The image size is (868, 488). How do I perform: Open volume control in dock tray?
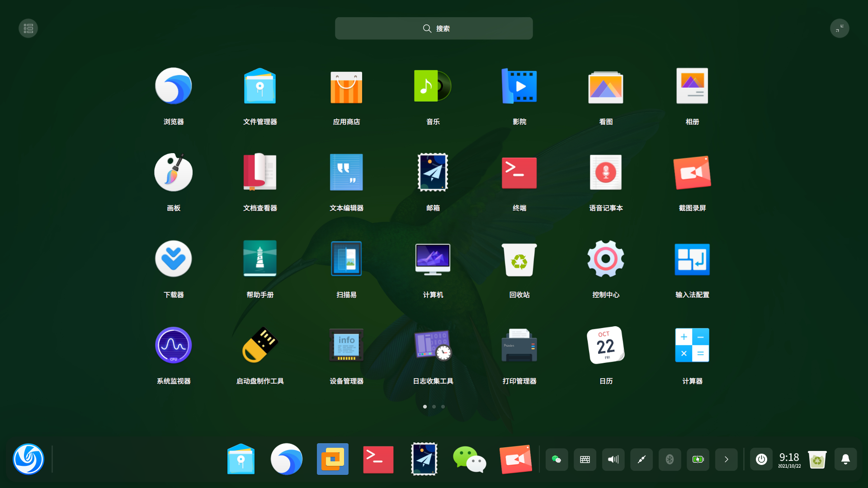pyautogui.click(x=613, y=460)
